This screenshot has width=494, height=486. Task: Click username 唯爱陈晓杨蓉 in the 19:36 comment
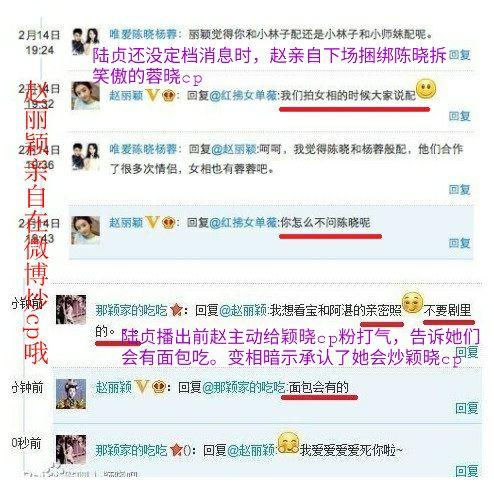[x=143, y=149]
